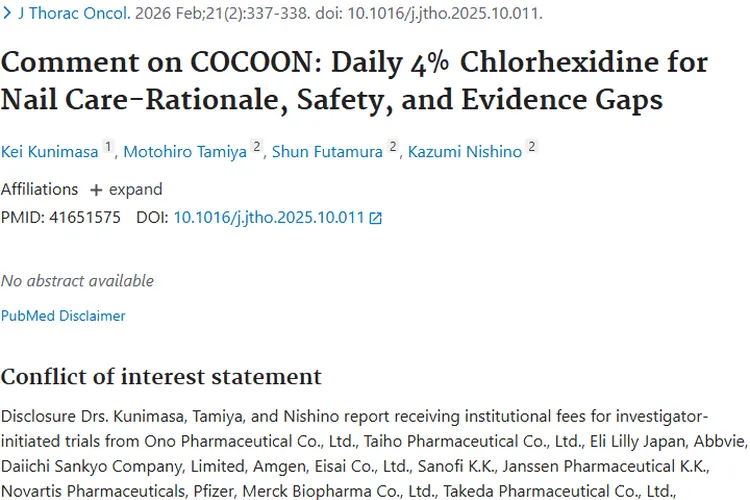Click the 'No abstract available' text
The image size is (750, 500).
(77, 281)
